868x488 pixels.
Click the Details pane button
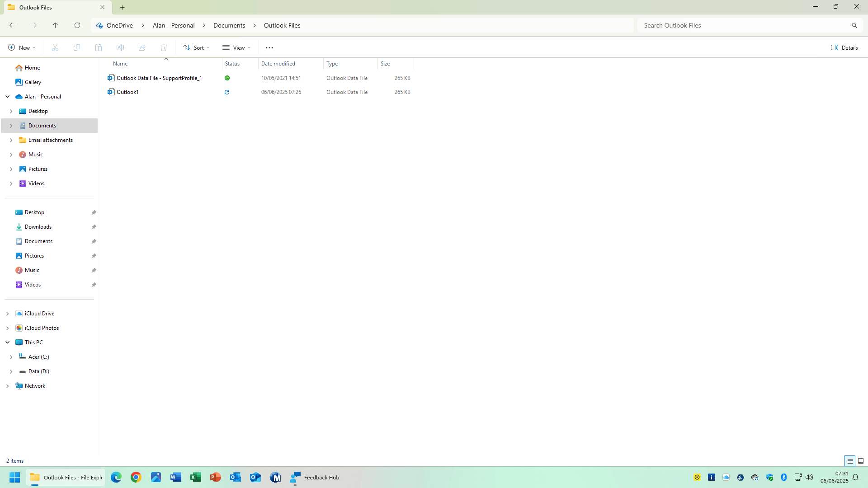click(x=844, y=47)
